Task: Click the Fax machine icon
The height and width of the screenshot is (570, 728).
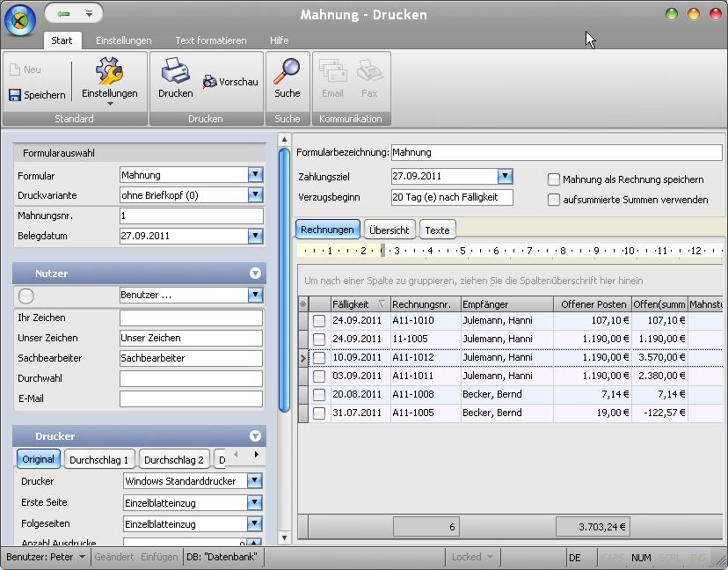Action: coord(369,70)
